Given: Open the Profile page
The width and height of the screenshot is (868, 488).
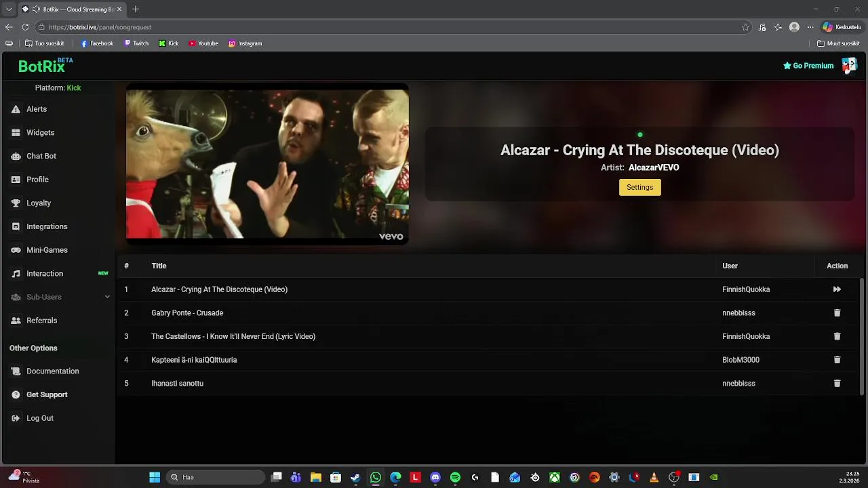Looking at the screenshot, I should 37,180.
